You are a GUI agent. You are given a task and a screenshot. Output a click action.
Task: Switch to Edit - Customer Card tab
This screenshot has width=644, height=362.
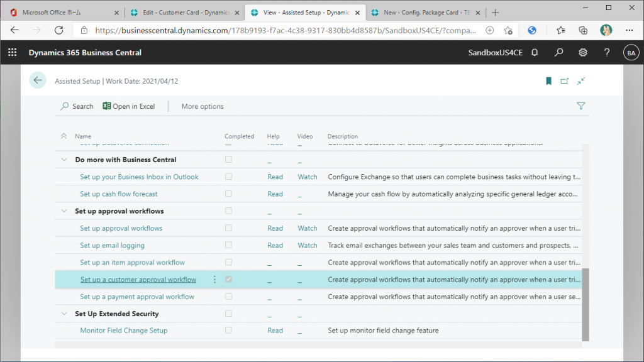[186, 13]
